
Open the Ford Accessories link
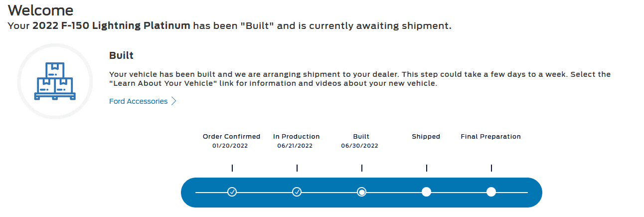(x=138, y=101)
